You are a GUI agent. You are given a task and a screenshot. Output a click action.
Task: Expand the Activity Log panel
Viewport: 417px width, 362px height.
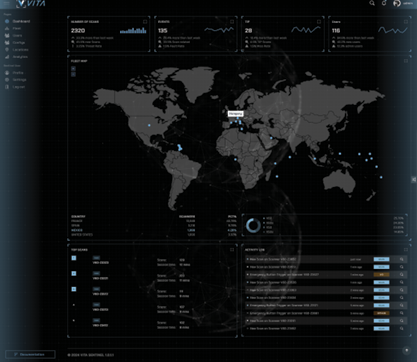406,250
